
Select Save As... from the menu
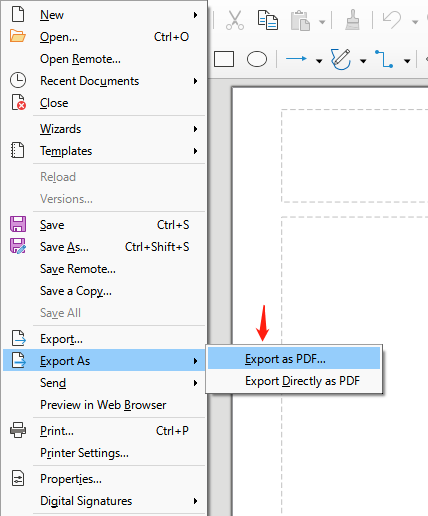pos(104,247)
